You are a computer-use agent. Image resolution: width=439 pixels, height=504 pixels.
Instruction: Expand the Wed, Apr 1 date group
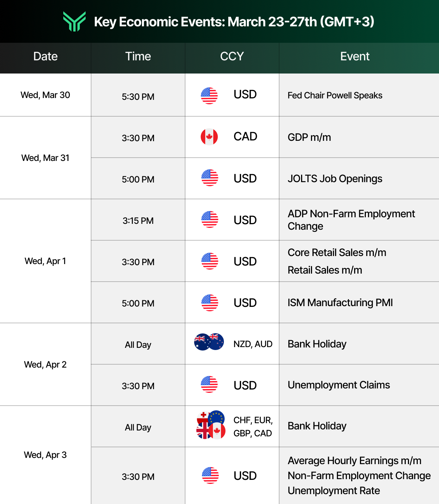point(45,261)
